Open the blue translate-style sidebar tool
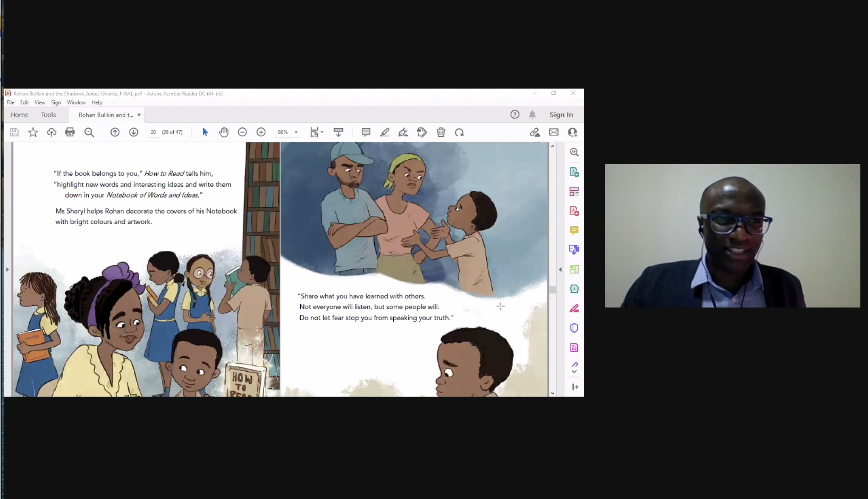 pos(574,249)
